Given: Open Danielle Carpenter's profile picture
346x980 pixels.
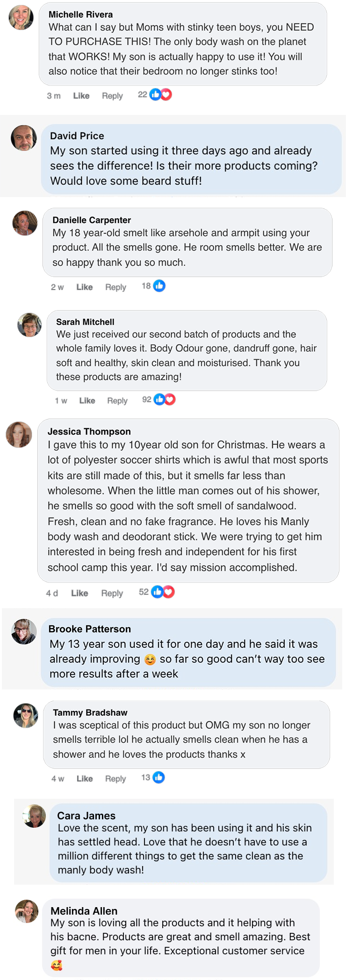Looking at the screenshot, I should tap(25, 223).
